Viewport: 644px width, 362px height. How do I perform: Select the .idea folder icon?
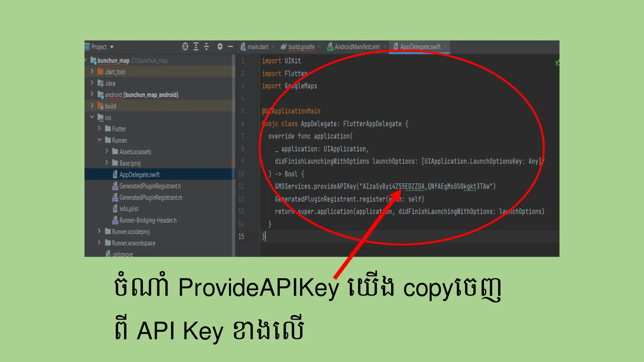[x=101, y=83]
